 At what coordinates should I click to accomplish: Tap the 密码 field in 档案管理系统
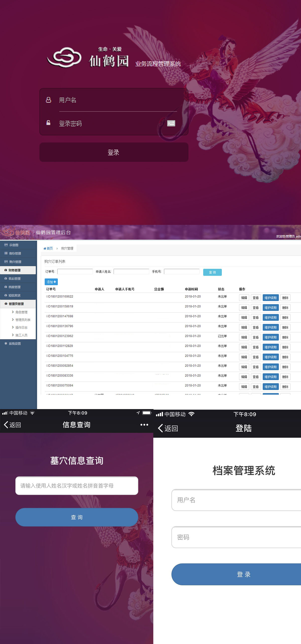tap(236, 537)
